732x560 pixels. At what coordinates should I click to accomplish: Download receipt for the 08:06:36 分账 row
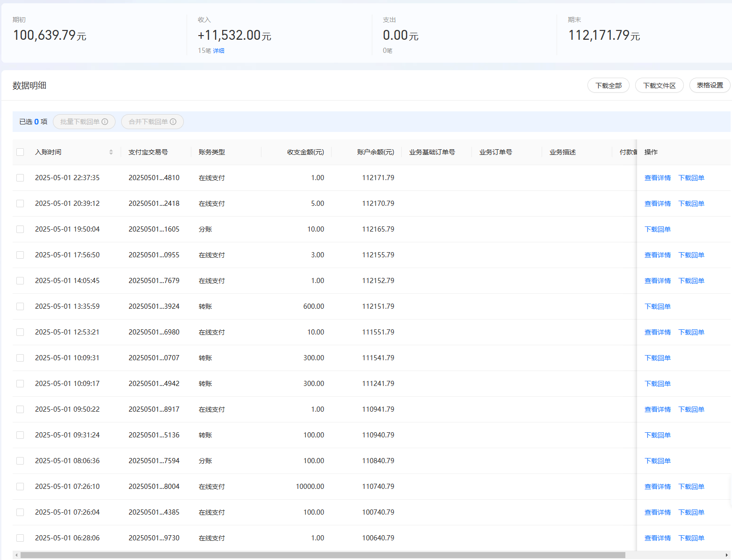[x=658, y=461]
